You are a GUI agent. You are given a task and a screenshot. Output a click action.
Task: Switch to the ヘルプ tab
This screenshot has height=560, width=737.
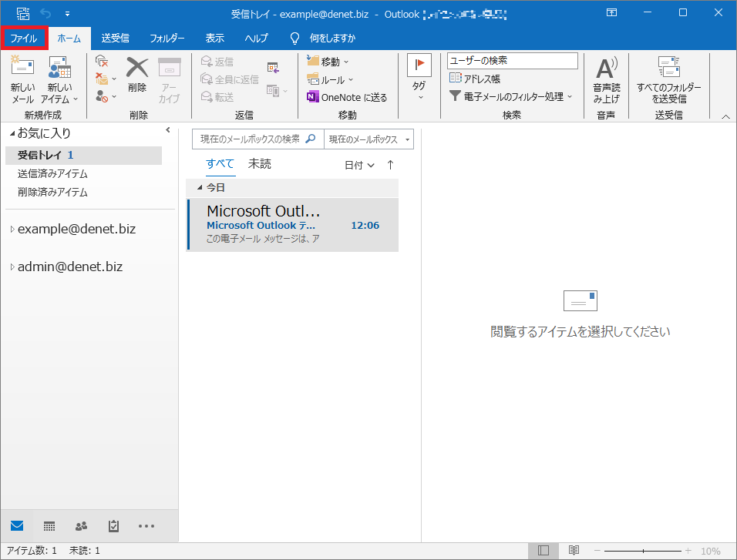(x=256, y=38)
